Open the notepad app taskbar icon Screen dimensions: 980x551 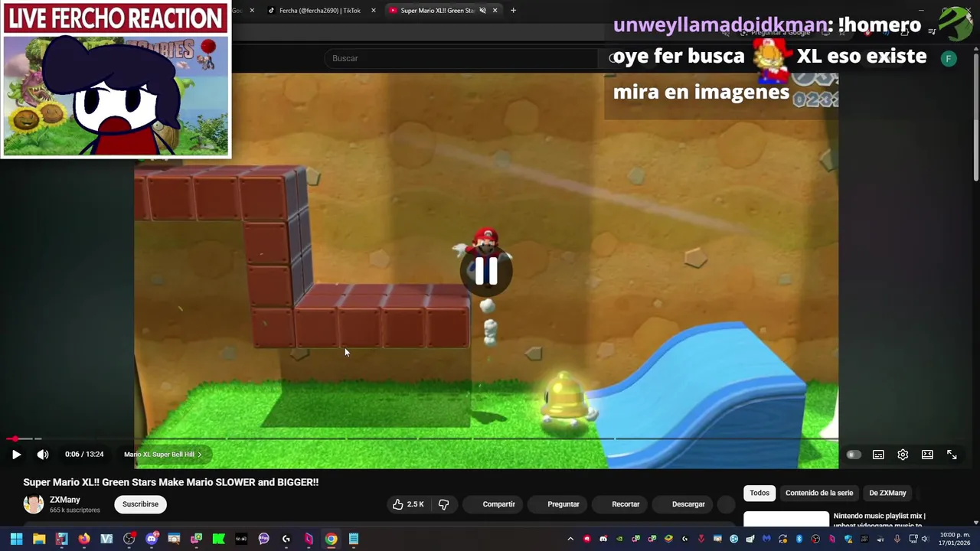354,539
